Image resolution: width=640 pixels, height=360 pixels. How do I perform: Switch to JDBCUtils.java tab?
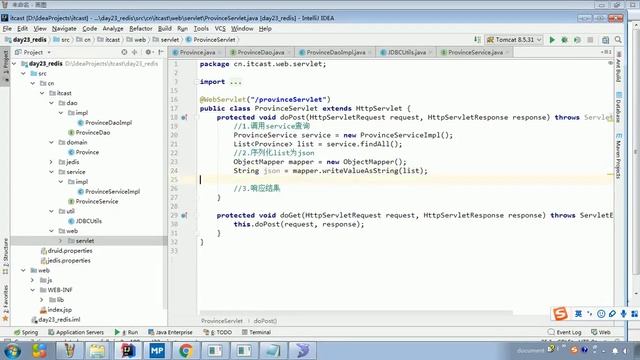pyautogui.click(x=407, y=52)
